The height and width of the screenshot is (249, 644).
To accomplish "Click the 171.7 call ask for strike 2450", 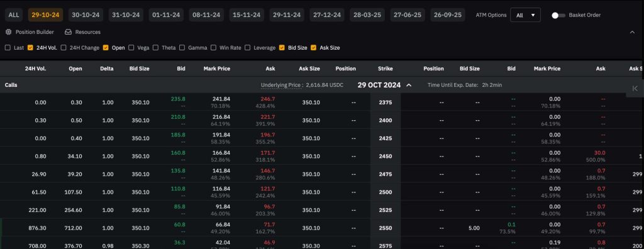I will [x=267, y=152].
